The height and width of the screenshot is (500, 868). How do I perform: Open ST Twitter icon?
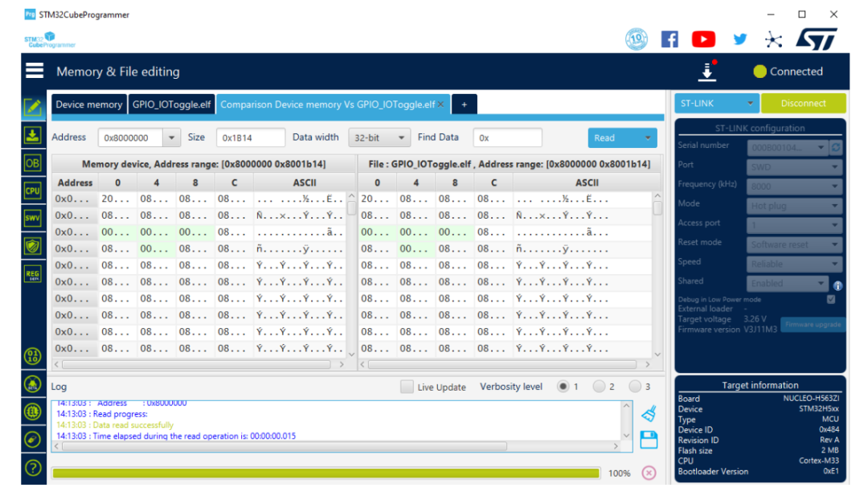click(x=739, y=39)
